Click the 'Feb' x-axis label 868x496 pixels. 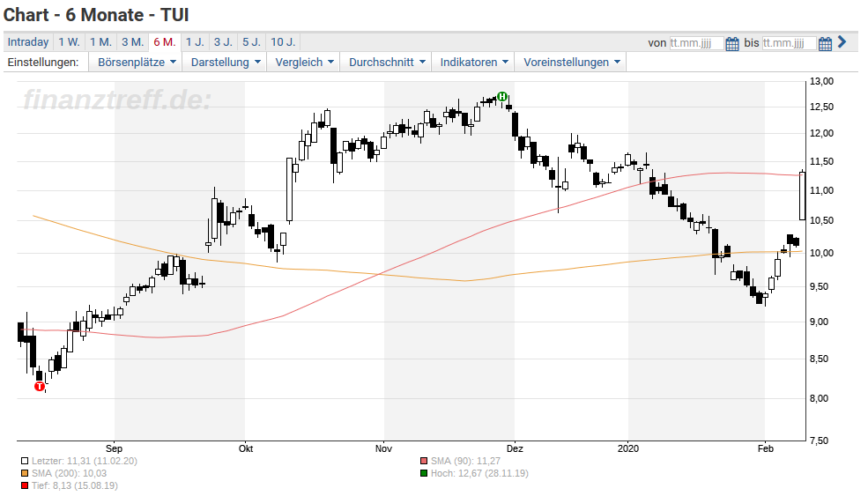click(766, 448)
